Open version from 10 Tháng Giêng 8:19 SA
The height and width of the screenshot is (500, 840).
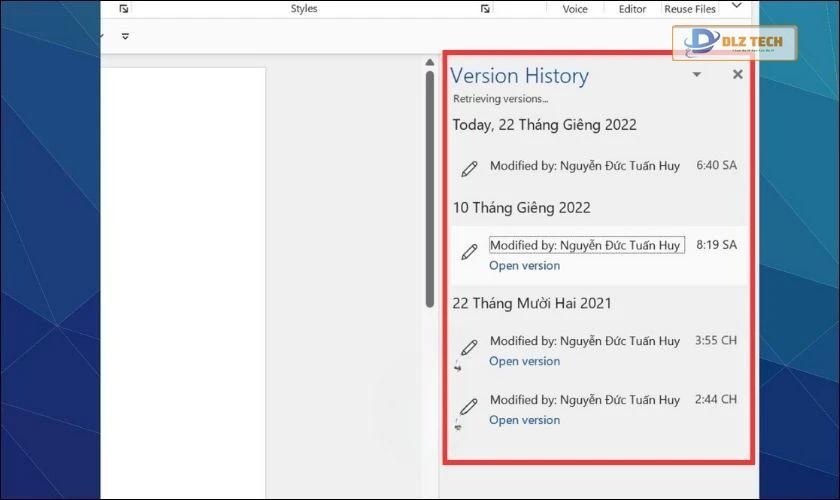pos(524,266)
